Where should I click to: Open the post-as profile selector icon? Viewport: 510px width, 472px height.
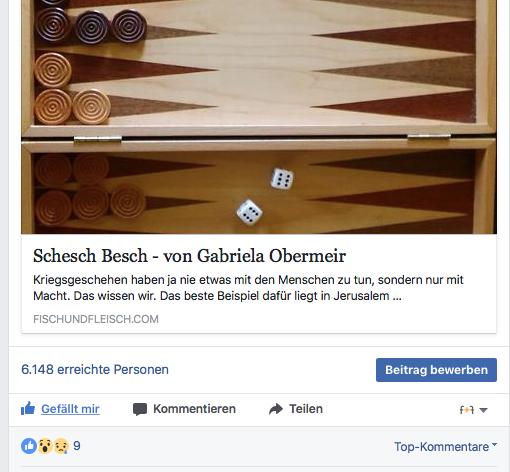[x=467, y=410]
